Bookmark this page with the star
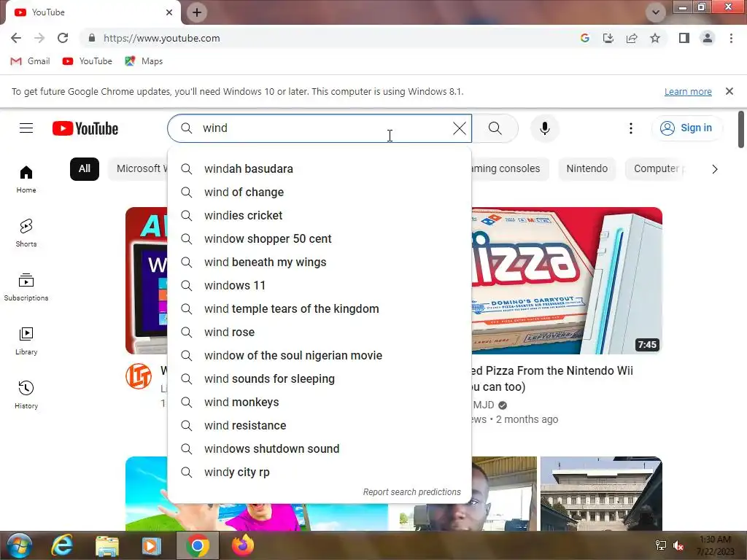The width and height of the screenshot is (747, 560). [655, 38]
